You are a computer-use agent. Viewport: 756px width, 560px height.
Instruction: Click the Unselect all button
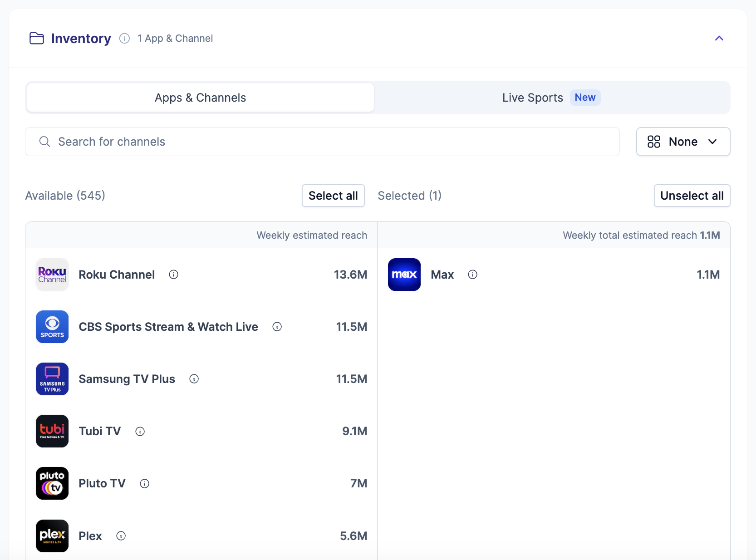[692, 196]
